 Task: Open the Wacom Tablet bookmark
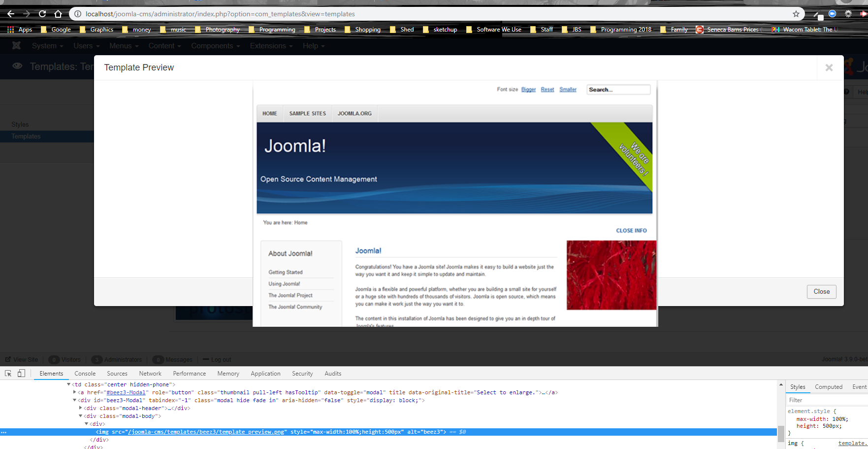coord(805,30)
